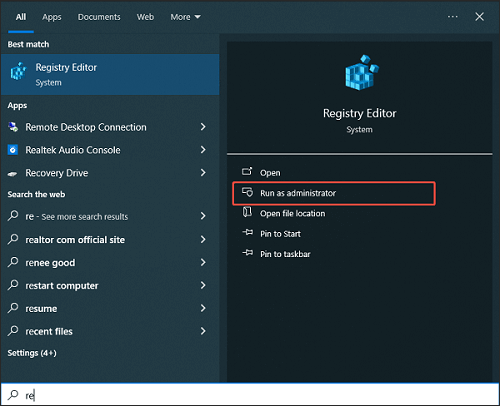500x406 pixels.
Task: Expand Realtek Audio Console chevron
Action: click(x=203, y=150)
